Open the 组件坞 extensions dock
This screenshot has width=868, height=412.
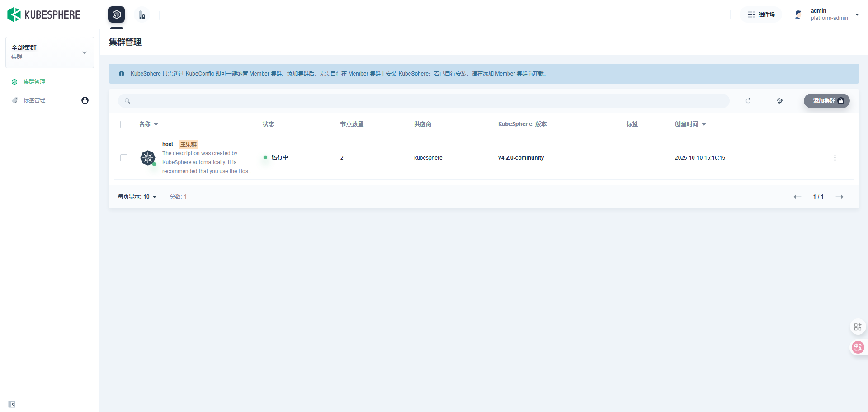click(x=761, y=14)
